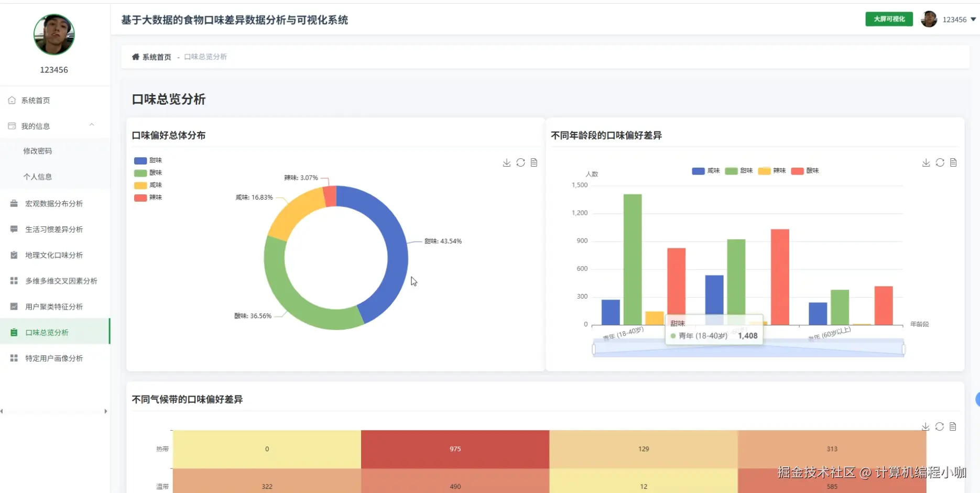
Task: Restore the age group bar chart
Action: [940, 163]
